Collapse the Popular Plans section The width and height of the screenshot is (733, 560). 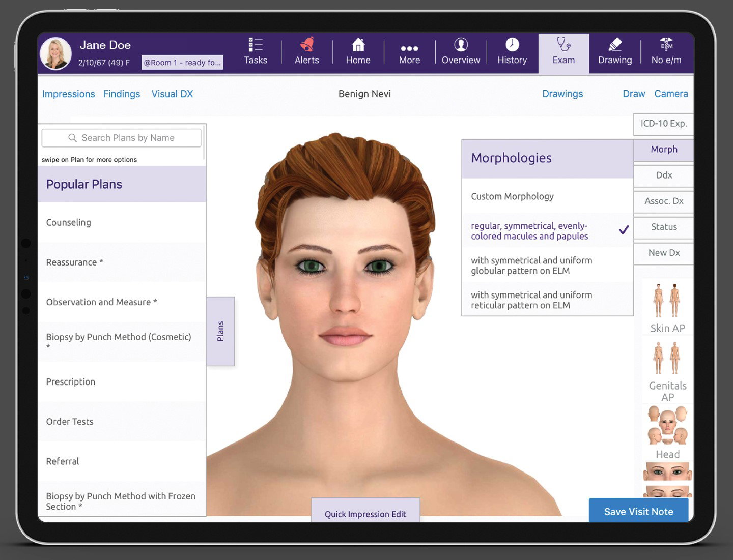(84, 184)
